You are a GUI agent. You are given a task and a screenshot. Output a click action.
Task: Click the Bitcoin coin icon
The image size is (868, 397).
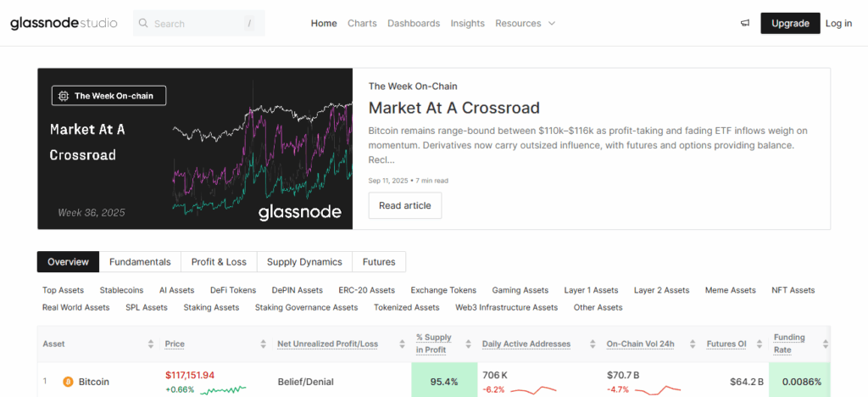[68, 382]
